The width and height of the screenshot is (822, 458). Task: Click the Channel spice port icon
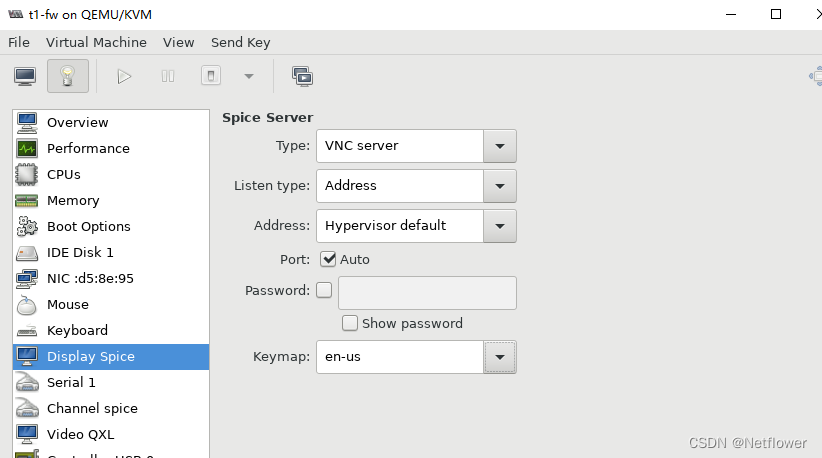click(27, 408)
